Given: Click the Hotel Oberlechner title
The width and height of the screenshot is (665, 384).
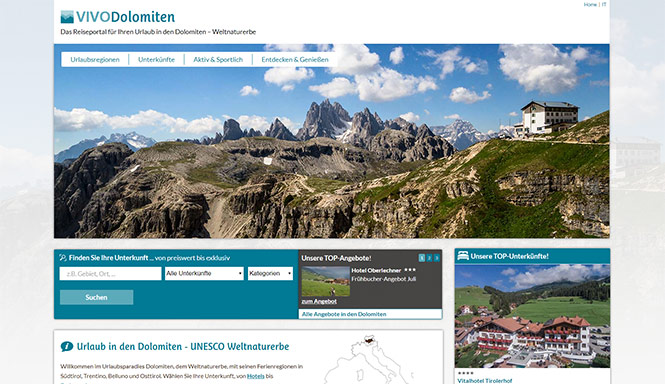Looking at the screenshot, I should coord(376,270).
